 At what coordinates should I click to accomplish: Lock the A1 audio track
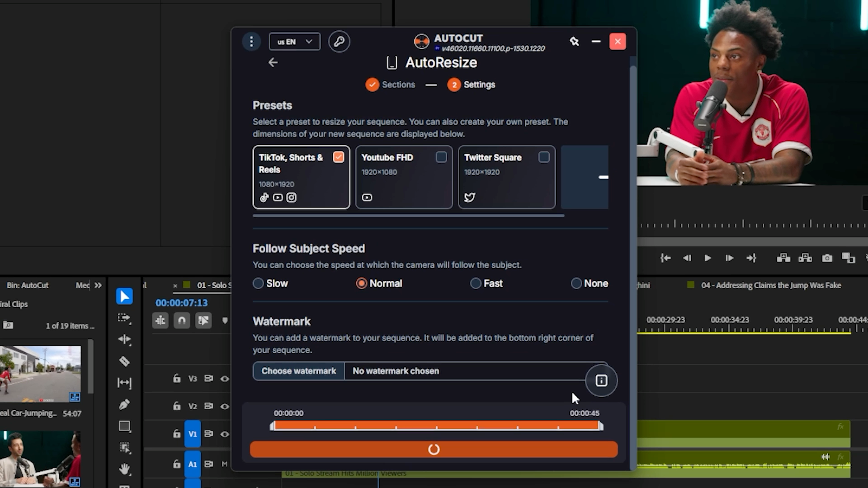177,464
